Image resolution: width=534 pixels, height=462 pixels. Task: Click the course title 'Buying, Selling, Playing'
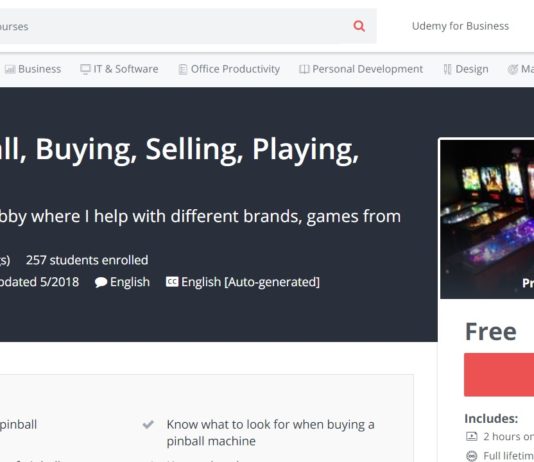pyautogui.click(x=197, y=150)
